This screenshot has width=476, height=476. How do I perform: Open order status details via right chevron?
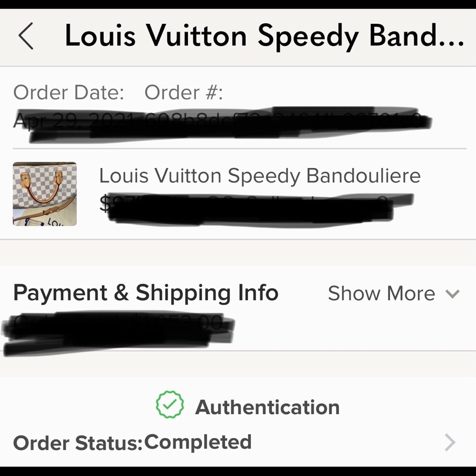tap(450, 443)
